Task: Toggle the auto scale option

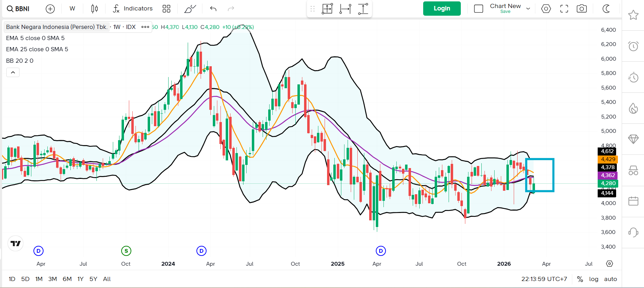Action: 610,279
